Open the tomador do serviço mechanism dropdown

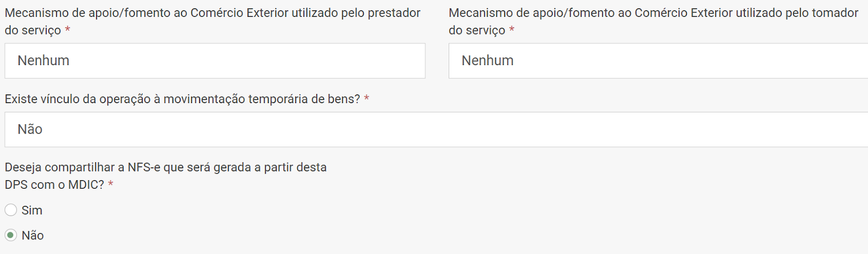(658, 61)
